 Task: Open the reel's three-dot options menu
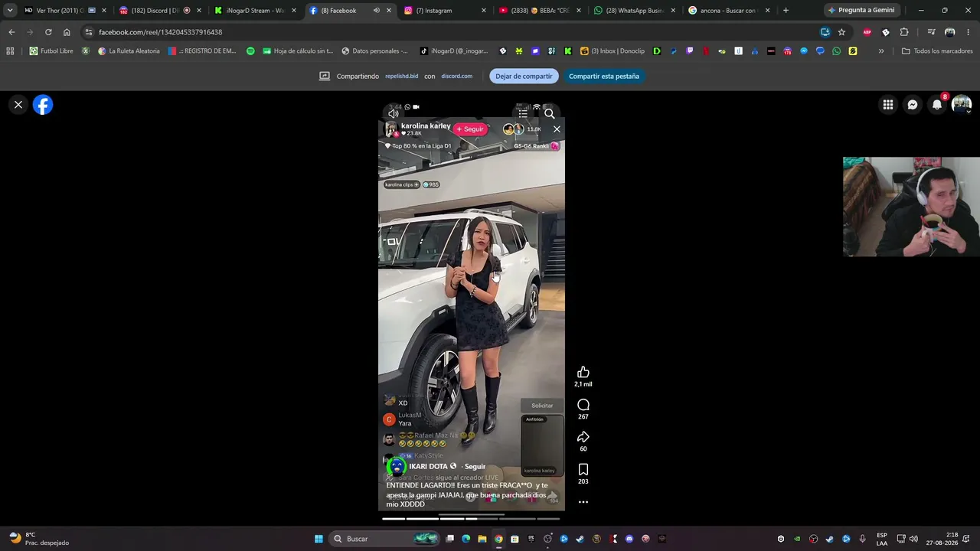583,502
